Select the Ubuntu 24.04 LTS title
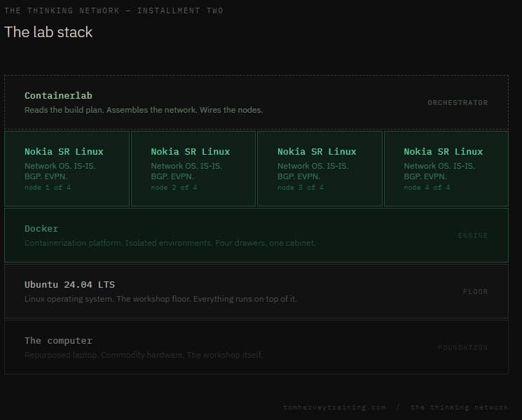The image size is (522, 420). click(x=69, y=285)
